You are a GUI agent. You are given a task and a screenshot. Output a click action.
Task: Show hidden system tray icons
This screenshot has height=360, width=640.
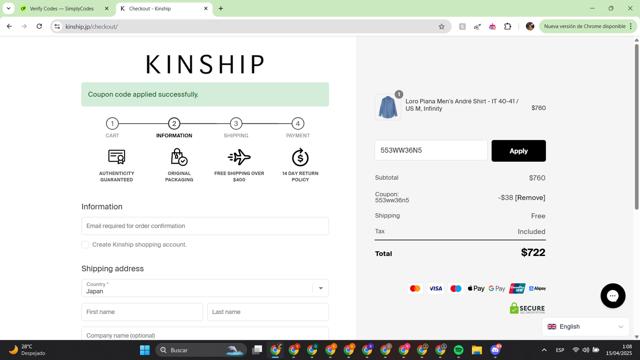coord(544,350)
